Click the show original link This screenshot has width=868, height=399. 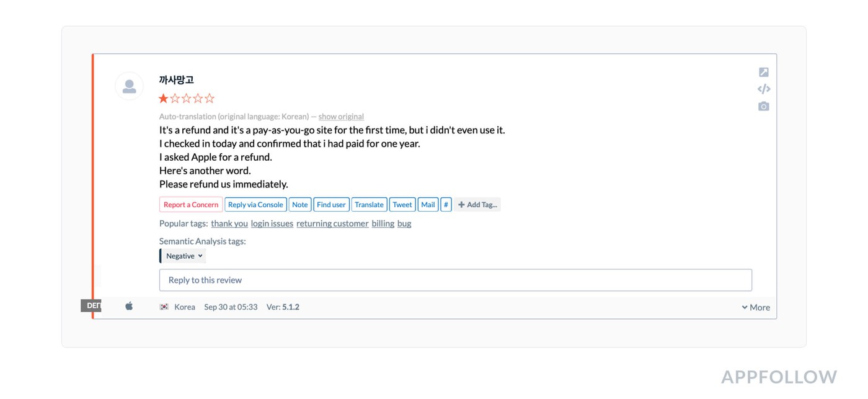(341, 117)
